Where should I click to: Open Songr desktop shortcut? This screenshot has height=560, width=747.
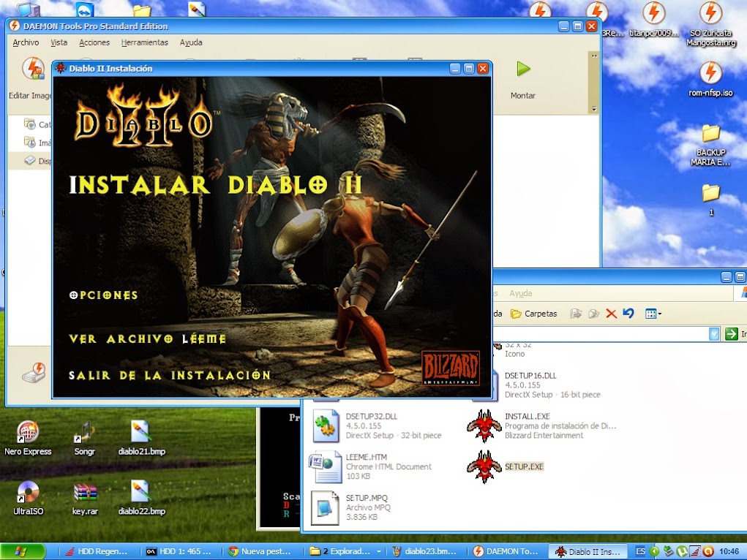pos(85,438)
